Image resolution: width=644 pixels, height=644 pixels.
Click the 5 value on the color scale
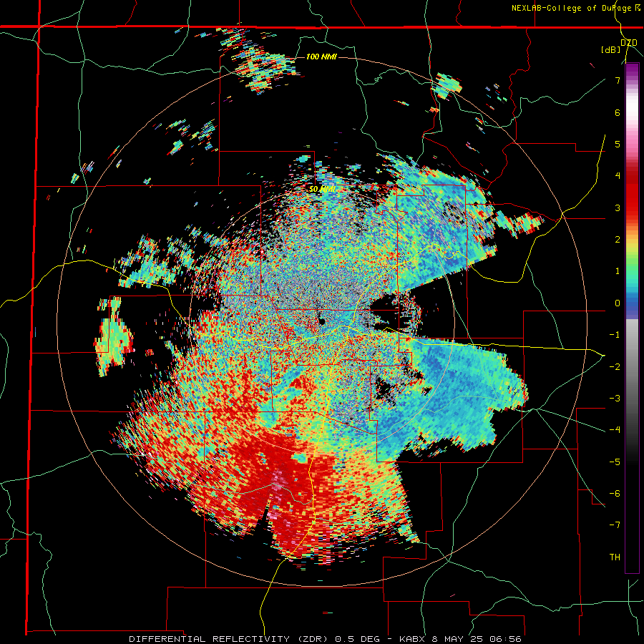point(618,144)
